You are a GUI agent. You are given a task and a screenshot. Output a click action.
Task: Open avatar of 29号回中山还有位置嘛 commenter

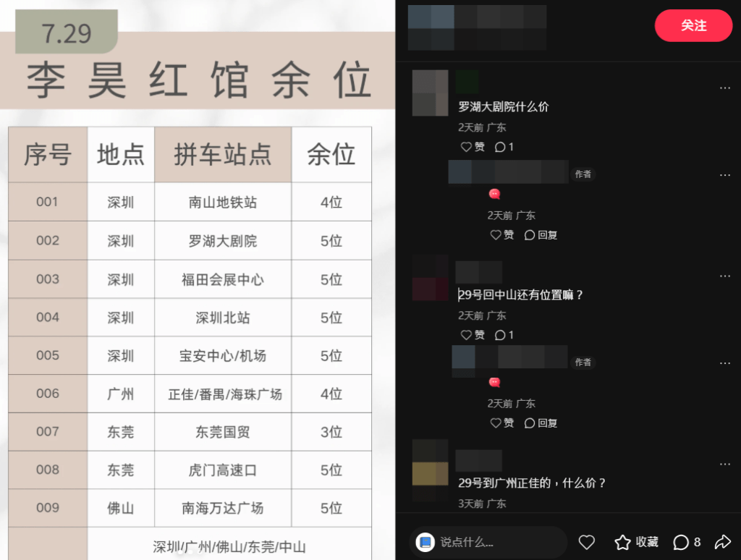430,278
